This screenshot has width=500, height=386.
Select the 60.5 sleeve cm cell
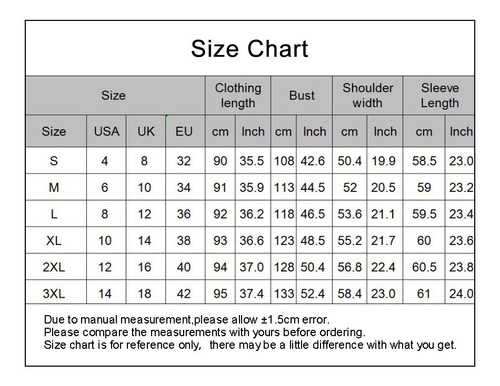424,267
